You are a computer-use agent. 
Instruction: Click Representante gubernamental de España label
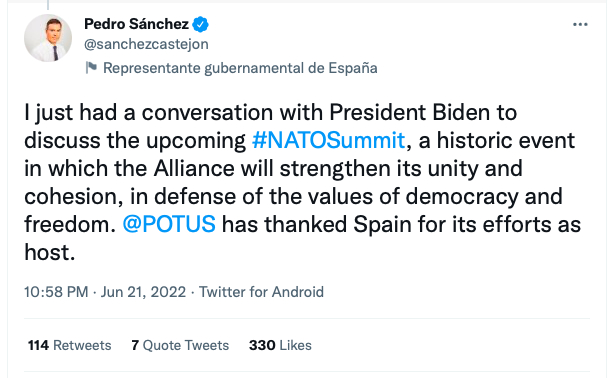(240, 68)
